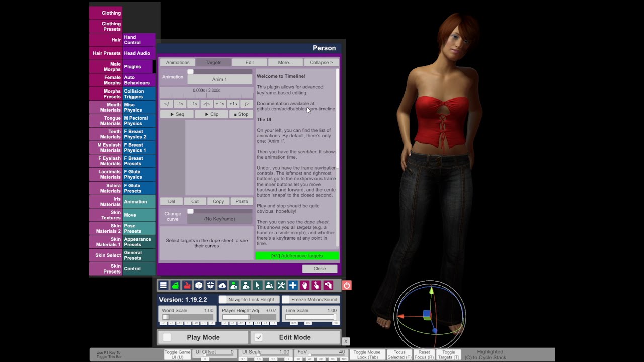Click the cloud download hub icon

pyautogui.click(x=222, y=285)
